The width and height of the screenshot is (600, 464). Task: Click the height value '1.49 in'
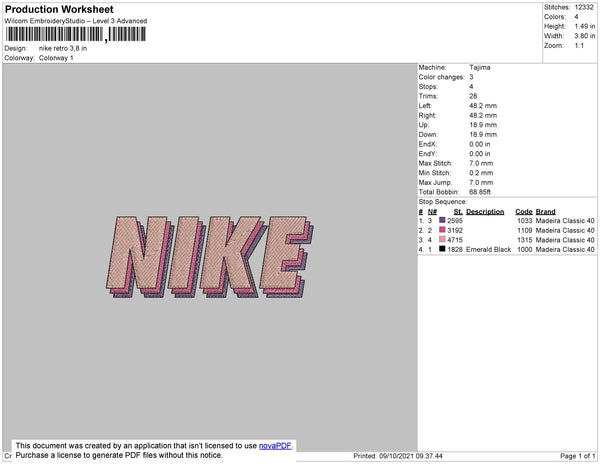point(585,26)
